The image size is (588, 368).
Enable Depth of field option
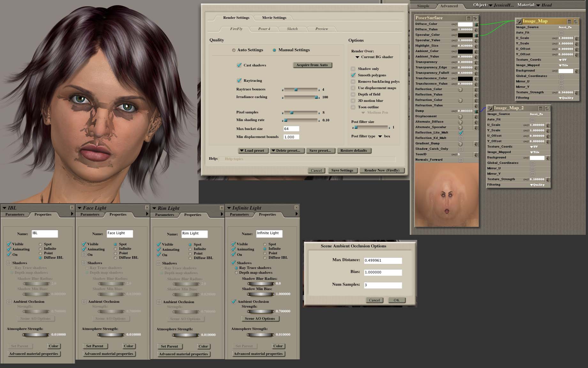point(353,94)
